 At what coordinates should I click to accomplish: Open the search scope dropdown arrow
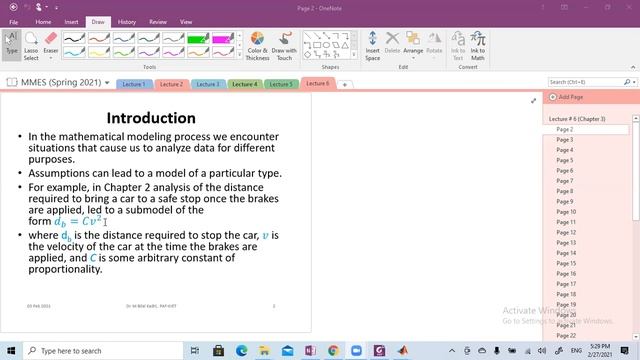click(x=634, y=82)
